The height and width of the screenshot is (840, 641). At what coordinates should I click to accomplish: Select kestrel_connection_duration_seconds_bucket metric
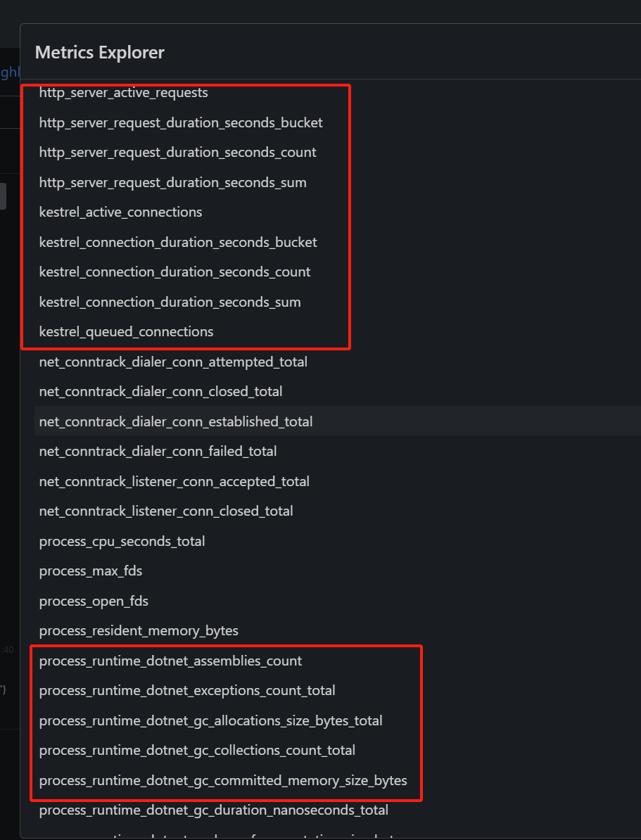pos(178,243)
